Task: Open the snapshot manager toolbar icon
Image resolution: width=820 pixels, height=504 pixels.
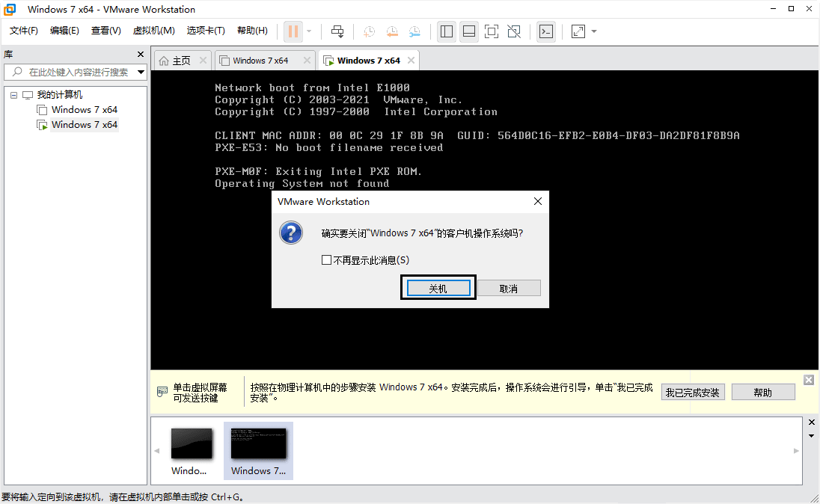Action: tap(414, 31)
